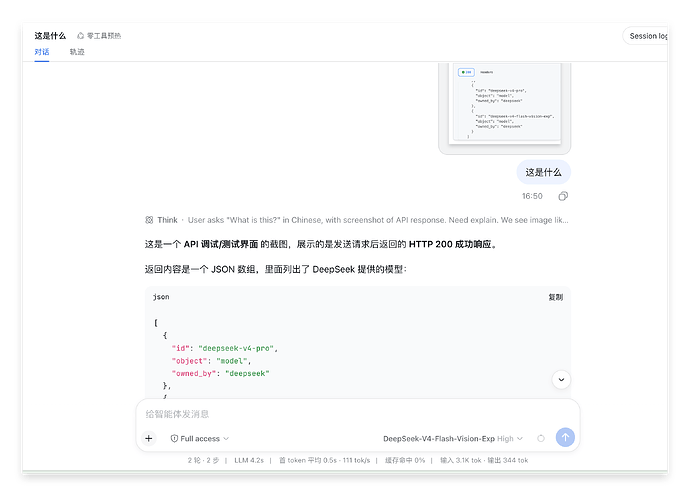The height and width of the screenshot is (495, 690).
Task: Click the 这是什么 user message bubble
Action: [x=543, y=172]
